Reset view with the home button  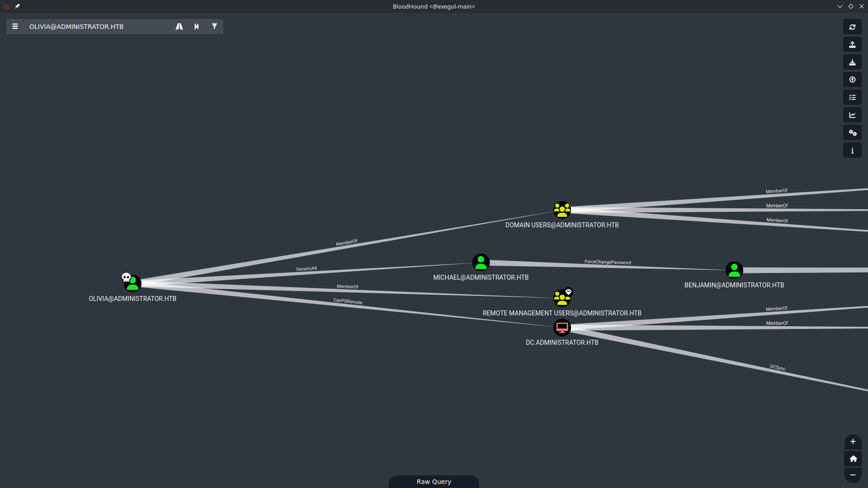coord(853,459)
